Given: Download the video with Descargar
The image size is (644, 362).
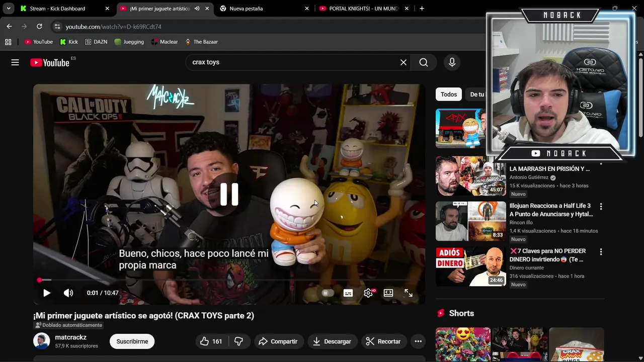Looking at the screenshot, I should point(332,341).
